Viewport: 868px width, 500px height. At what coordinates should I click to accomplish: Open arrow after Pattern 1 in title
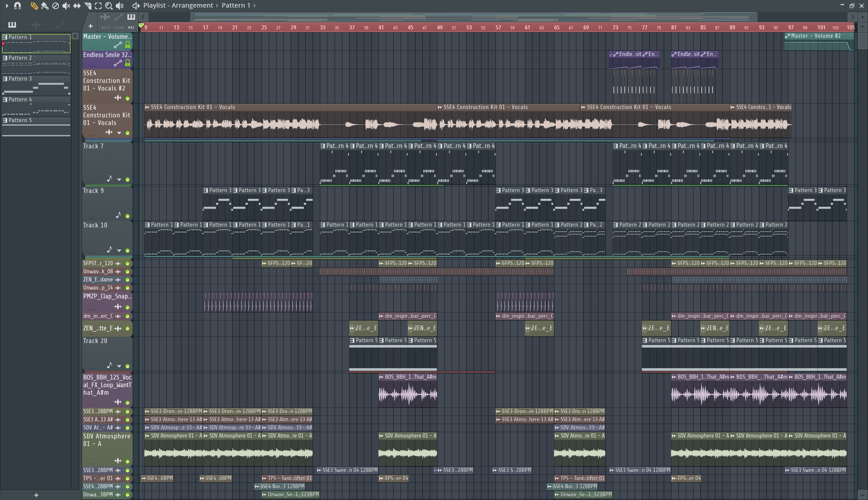click(x=254, y=6)
